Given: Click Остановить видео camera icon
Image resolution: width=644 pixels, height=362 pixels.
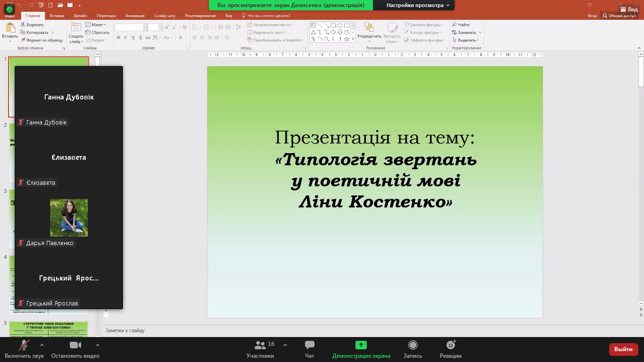Looking at the screenshot, I should pos(75,346).
